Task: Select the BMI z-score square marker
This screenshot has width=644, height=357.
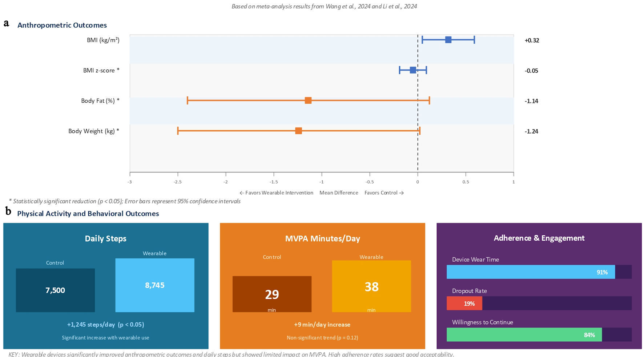Action: 413,70
